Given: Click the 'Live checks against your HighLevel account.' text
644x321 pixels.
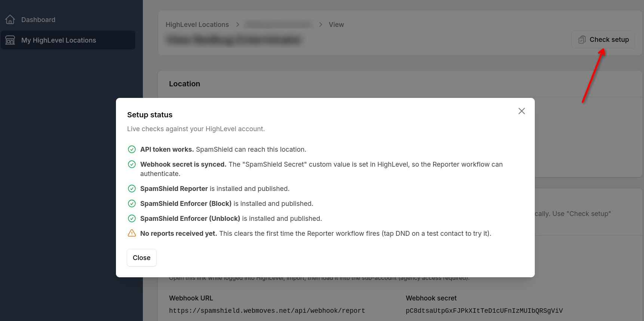Looking at the screenshot, I should click(x=196, y=129).
